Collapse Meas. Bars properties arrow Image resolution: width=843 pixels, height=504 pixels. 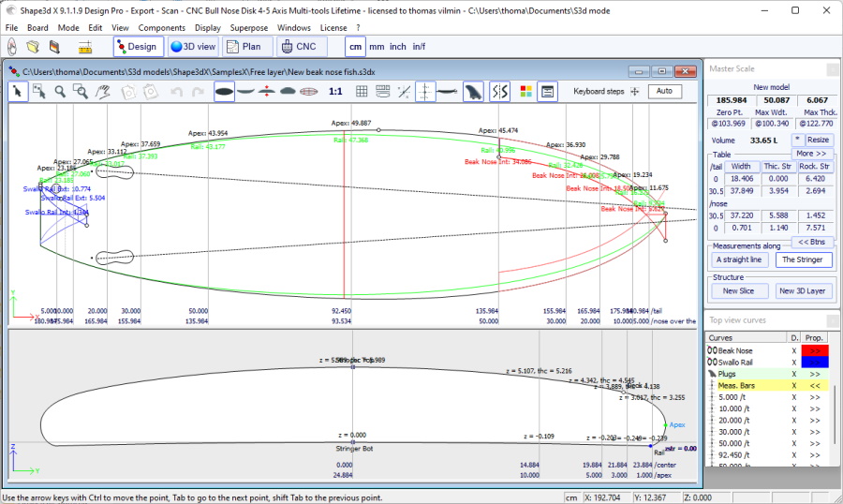tap(815, 384)
